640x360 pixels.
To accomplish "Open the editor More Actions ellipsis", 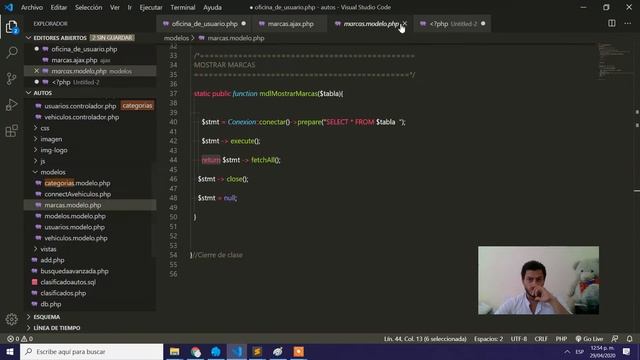I will pyautogui.click(x=627, y=23).
